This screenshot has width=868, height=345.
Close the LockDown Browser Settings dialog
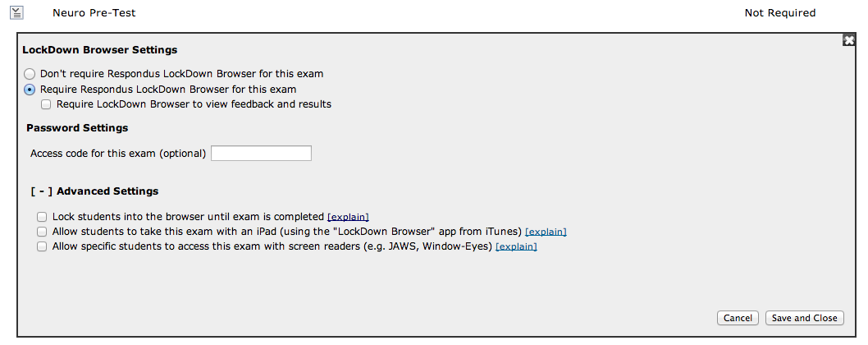(848, 40)
